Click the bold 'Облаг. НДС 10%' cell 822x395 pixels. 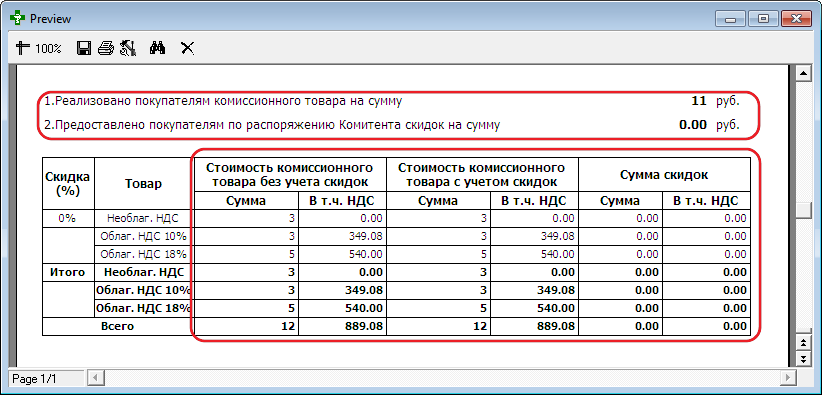coord(143,290)
